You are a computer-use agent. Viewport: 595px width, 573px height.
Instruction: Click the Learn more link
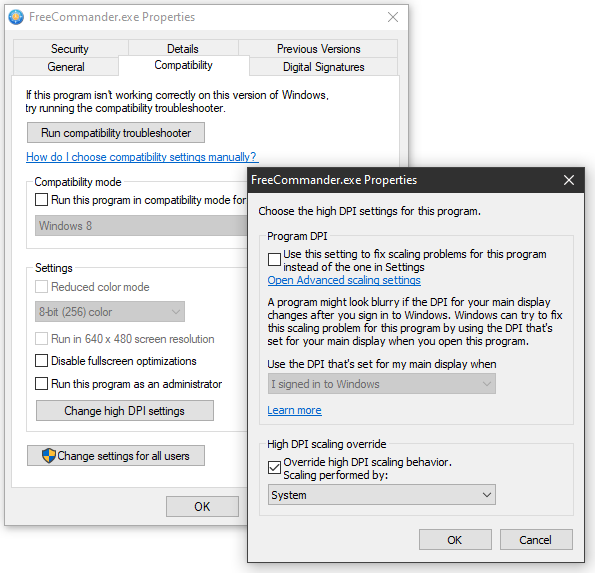[x=294, y=410]
